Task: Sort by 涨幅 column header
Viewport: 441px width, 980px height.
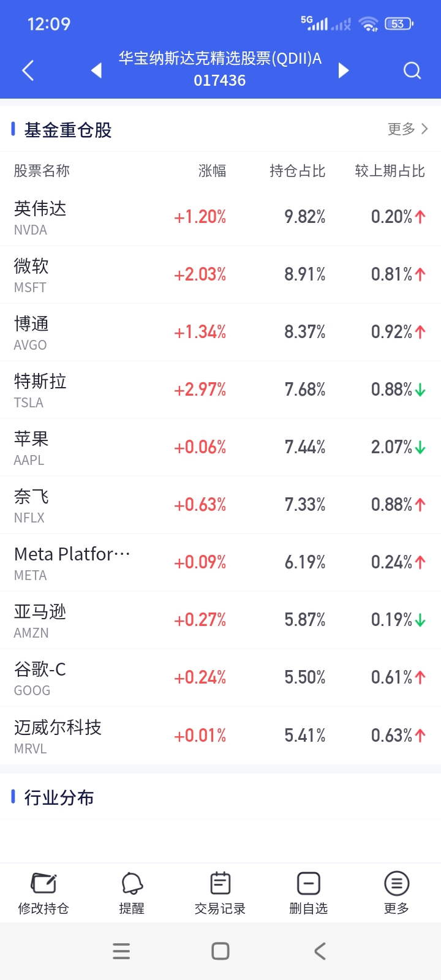Action: click(x=212, y=171)
